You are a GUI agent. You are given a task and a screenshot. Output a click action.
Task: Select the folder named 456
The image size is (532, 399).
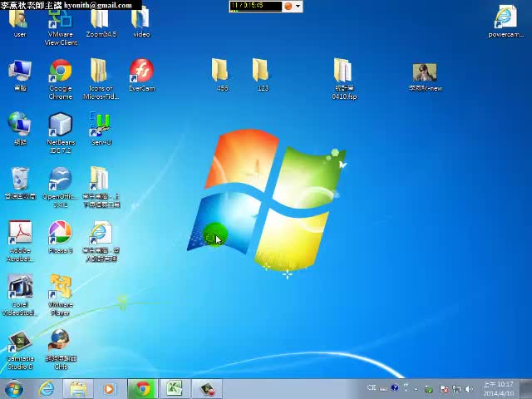(x=222, y=75)
